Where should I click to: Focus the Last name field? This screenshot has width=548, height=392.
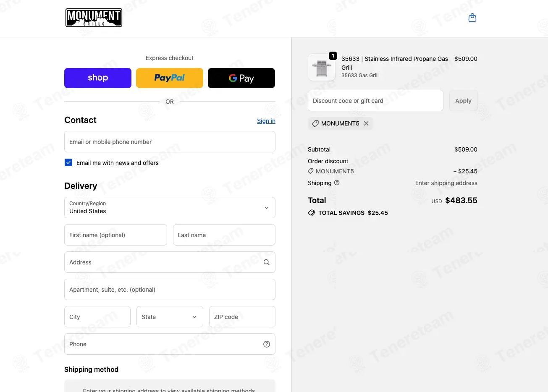coord(224,235)
